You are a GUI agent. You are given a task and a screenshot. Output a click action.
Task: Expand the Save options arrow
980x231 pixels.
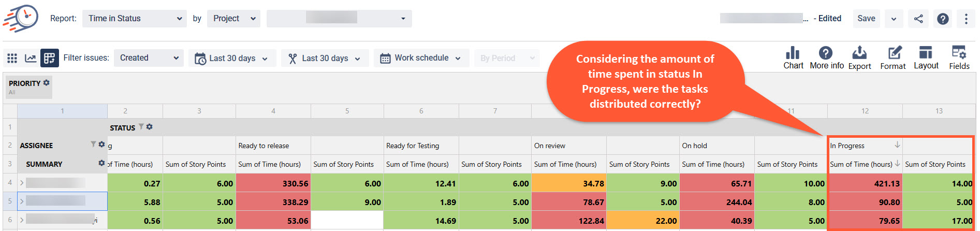894,19
